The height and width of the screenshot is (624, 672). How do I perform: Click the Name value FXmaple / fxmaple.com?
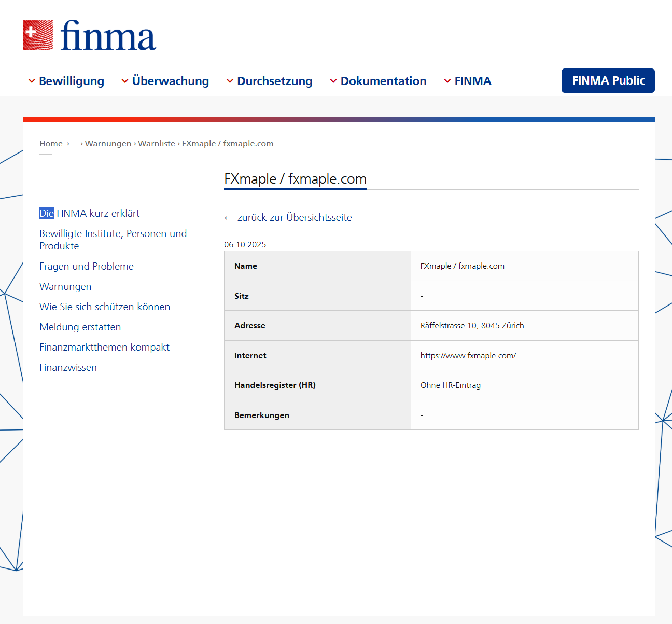[x=463, y=266]
